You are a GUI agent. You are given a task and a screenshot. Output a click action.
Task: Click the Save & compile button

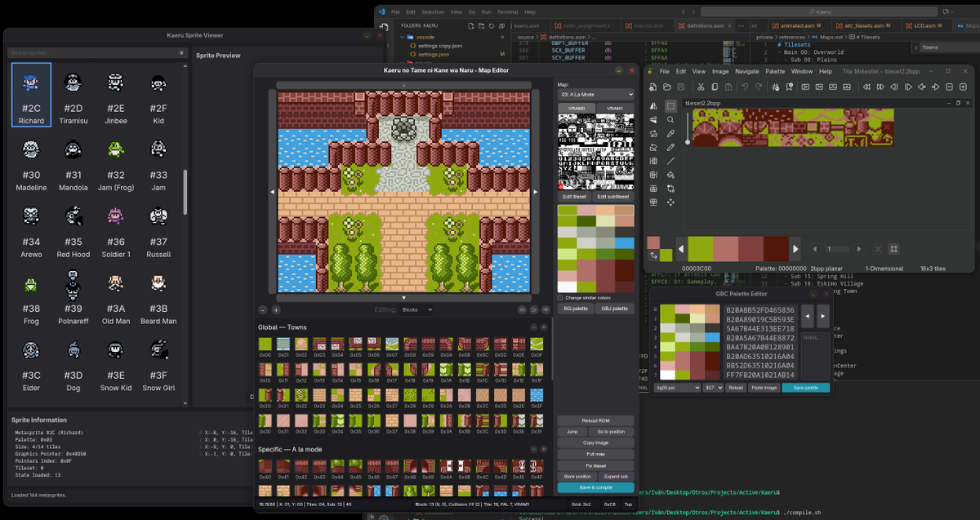tap(595, 487)
